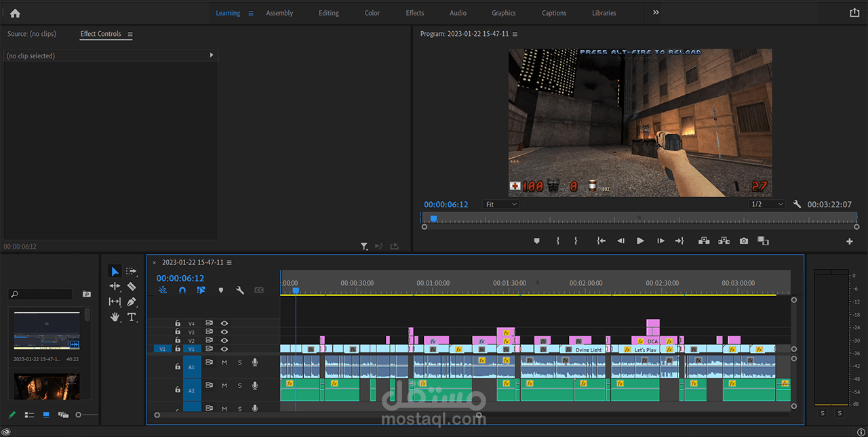This screenshot has height=437, width=868.
Task: Toggle sync lock on track V3
Action: [210, 332]
